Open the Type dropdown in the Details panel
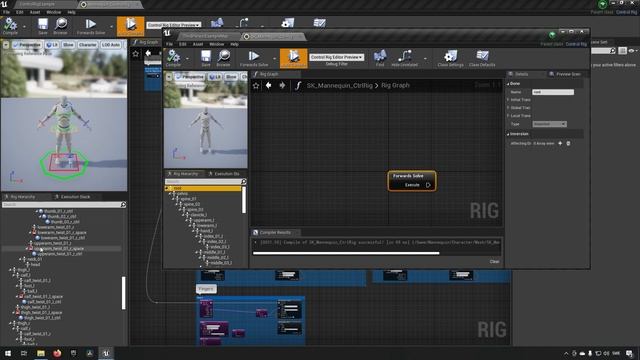The width and height of the screenshot is (640, 360). coord(549,124)
